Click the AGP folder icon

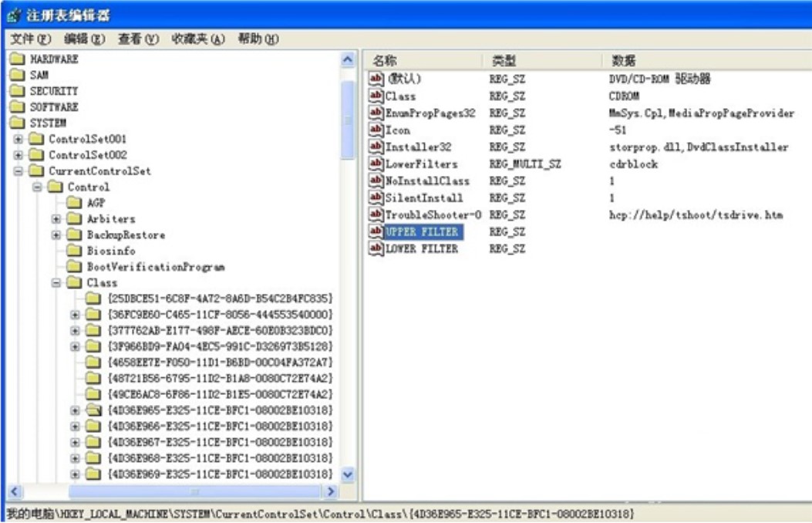coord(75,202)
